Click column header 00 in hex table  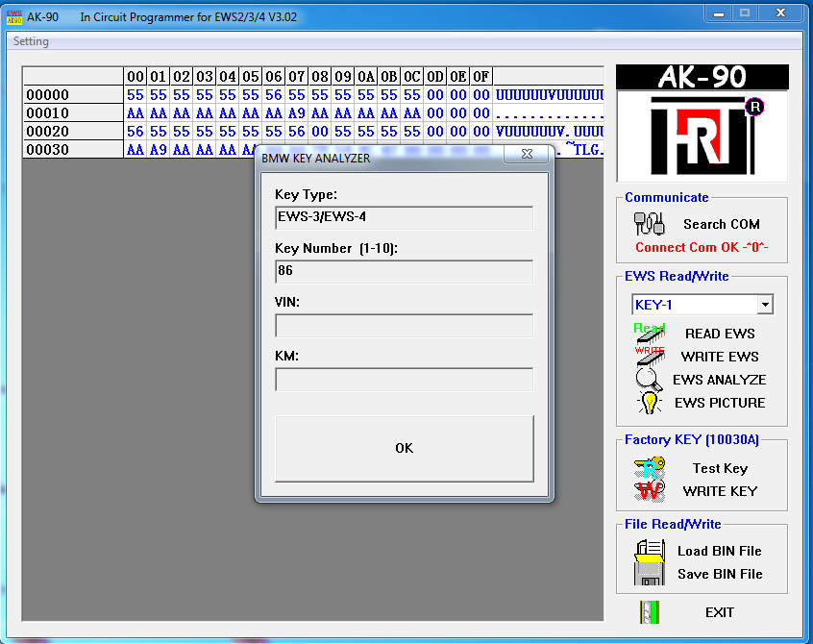135,77
